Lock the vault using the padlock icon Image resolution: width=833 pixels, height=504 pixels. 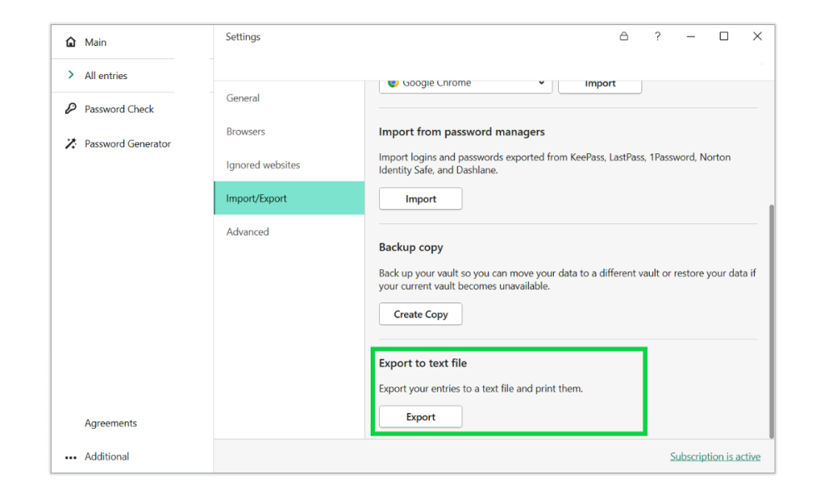pos(624,37)
